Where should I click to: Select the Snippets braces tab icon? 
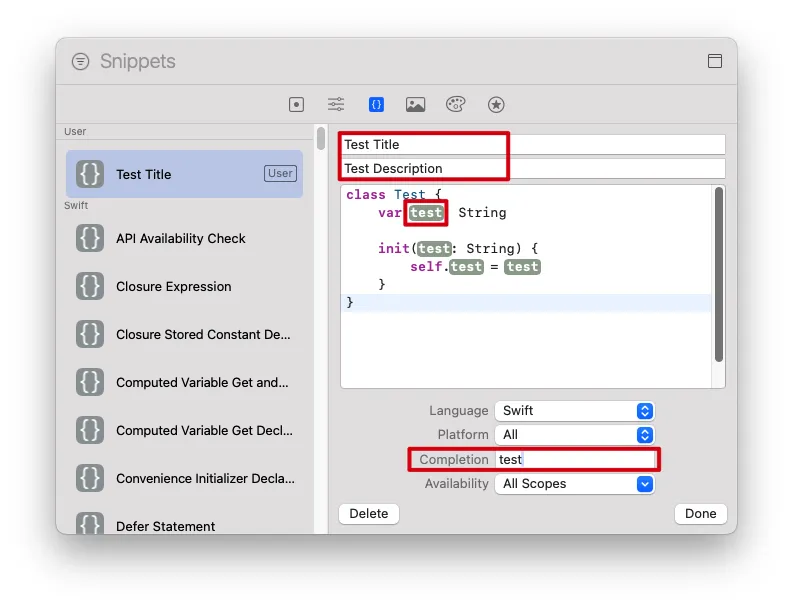click(x=376, y=105)
